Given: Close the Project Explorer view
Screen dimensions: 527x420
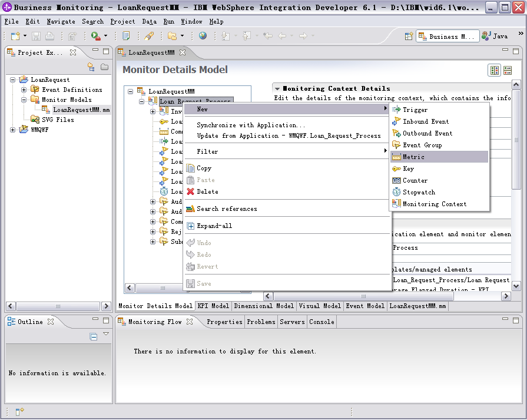Looking at the screenshot, I should point(73,52).
